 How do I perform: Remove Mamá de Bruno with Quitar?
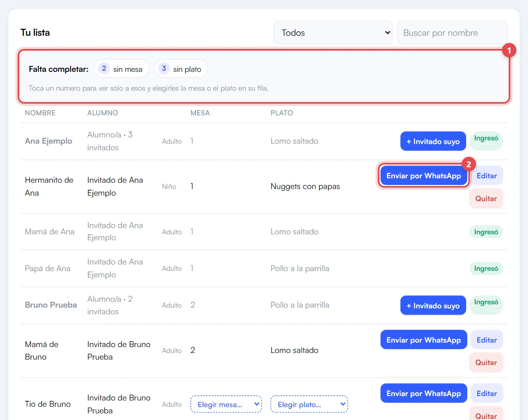(x=486, y=363)
